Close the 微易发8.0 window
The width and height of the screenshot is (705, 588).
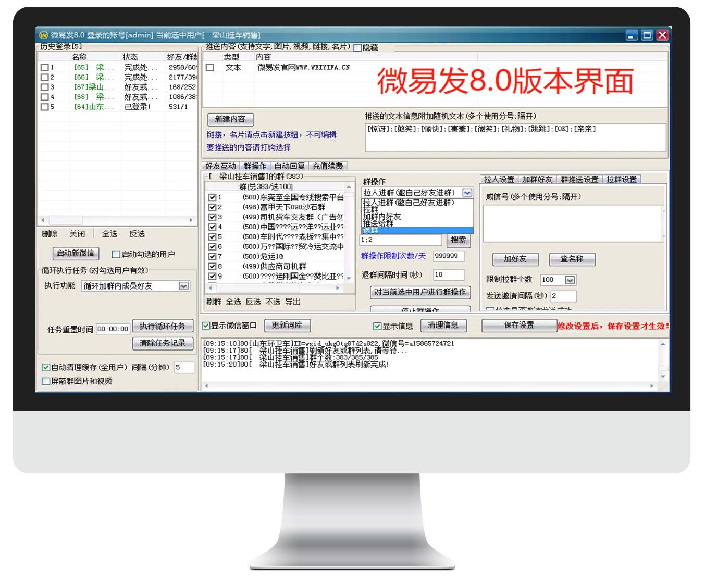[x=662, y=35]
